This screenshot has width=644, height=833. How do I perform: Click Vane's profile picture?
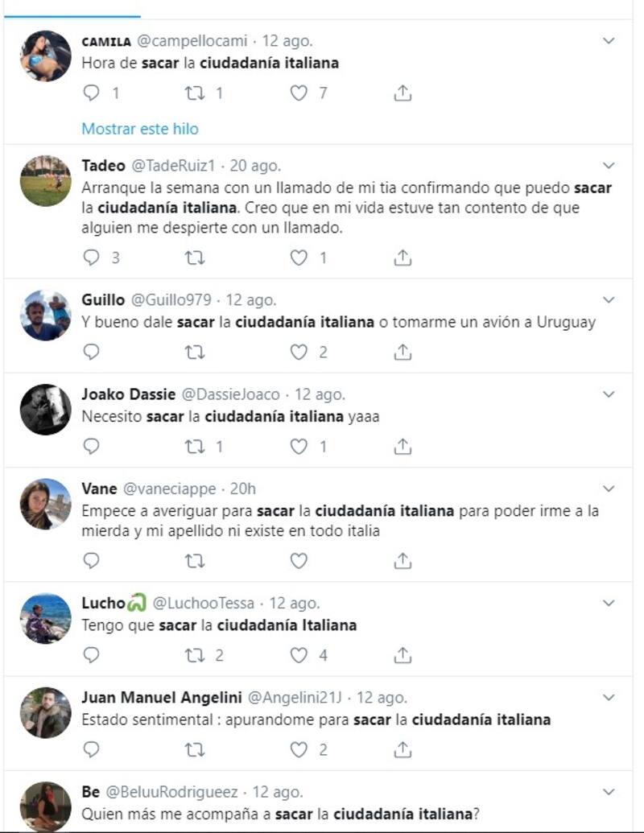point(46,504)
